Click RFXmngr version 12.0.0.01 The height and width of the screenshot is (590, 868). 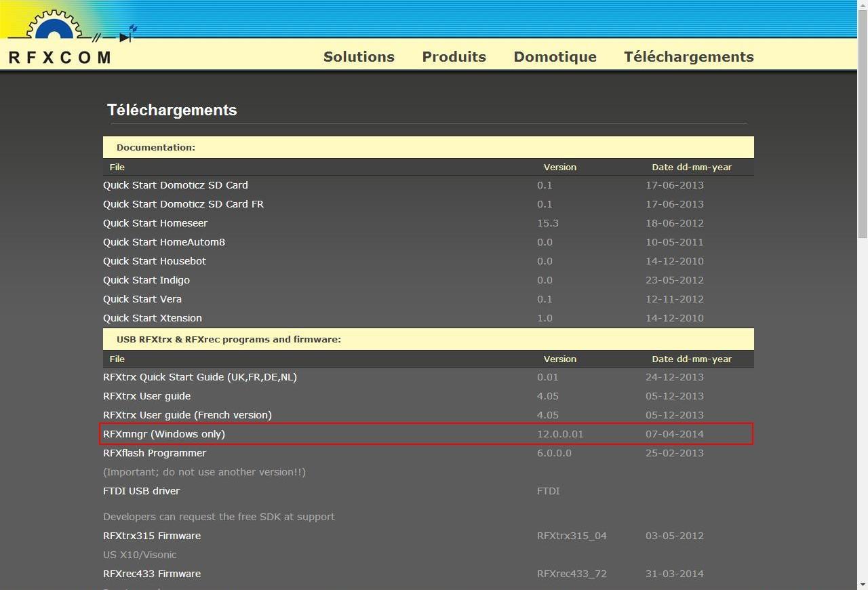pyautogui.click(x=560, y=434)
